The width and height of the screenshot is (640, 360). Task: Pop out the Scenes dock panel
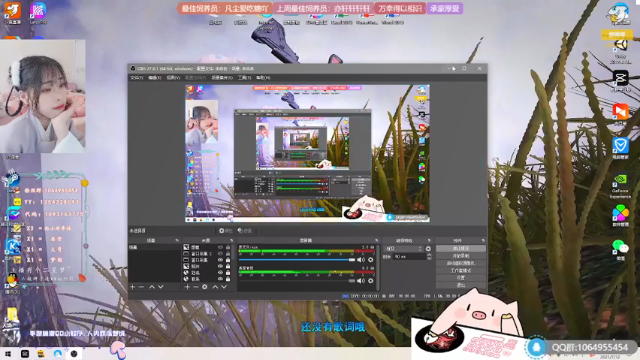pos(177,240)
